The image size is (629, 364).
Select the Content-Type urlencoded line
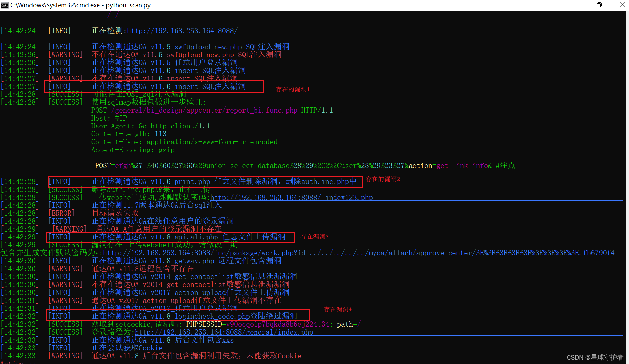pyautogui.click(x=184, y=142)
